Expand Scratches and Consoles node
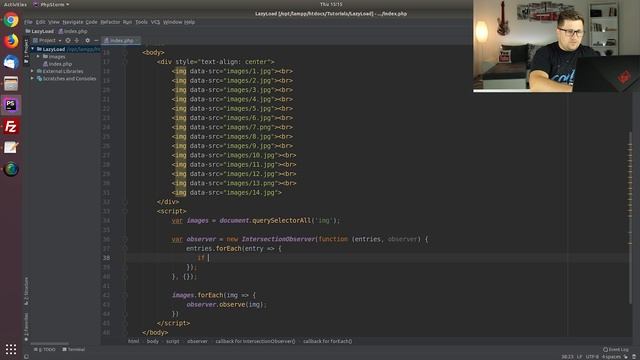Screen dimensions: 640x360 point(33,78)
